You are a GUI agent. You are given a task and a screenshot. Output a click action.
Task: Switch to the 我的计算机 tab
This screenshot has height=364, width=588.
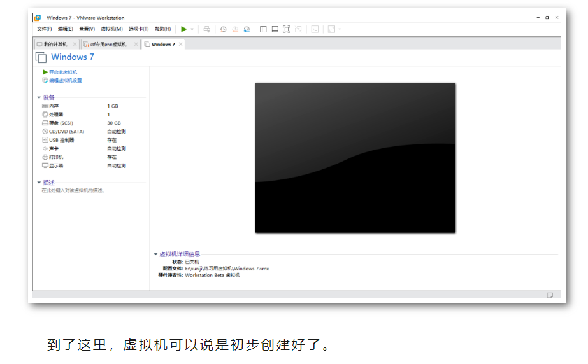[55, 44]
